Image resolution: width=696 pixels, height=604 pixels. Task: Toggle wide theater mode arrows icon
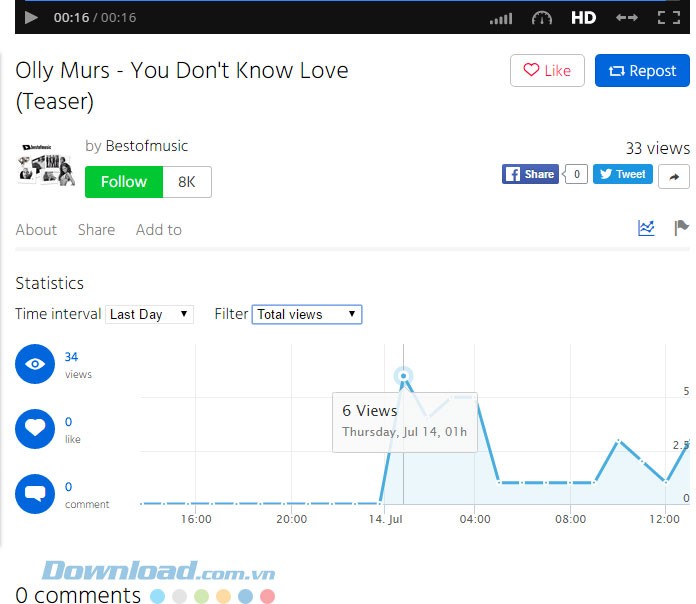[x=627, y=17]
